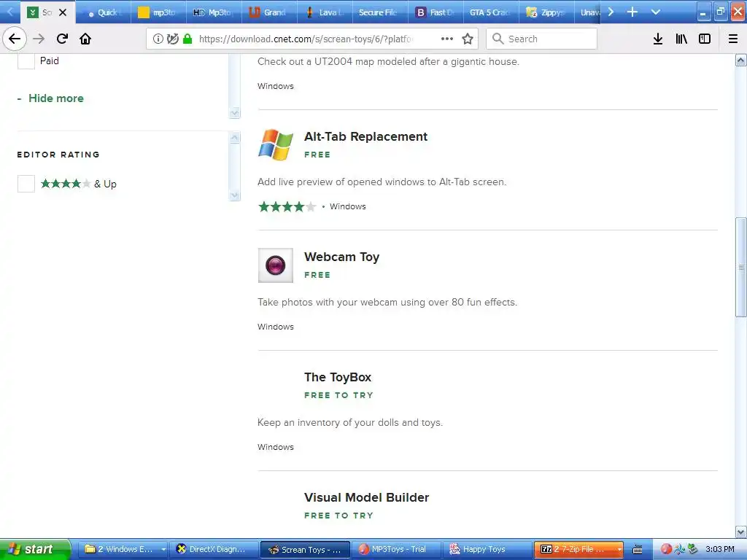Switch to the HD Mp3to tab

214,12
